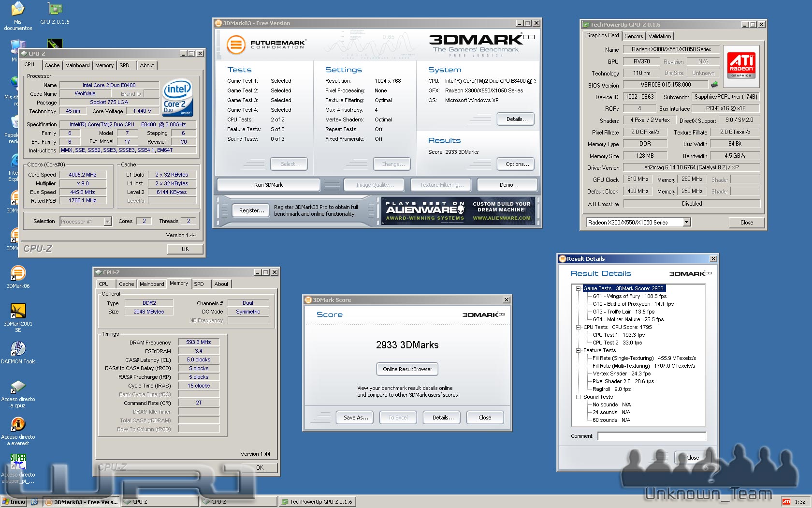Click DRAM Frequency 593.3 MHz value

pyautogui.click(x=199, y=342)
